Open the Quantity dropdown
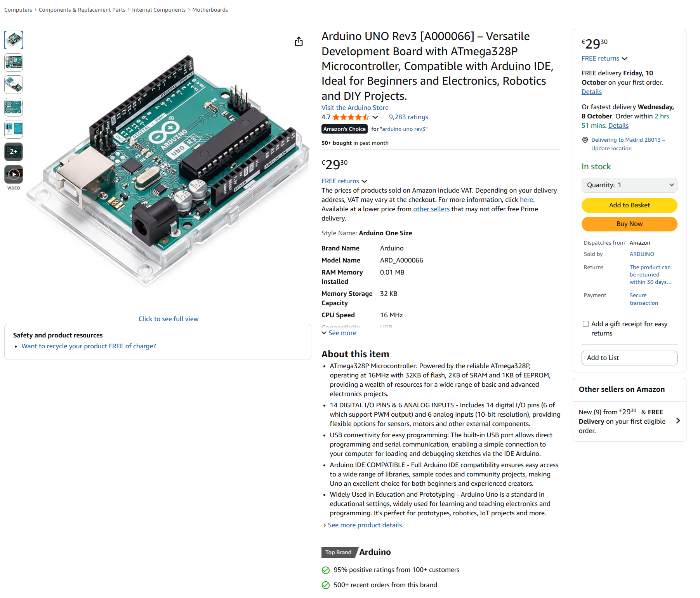 pos(629,185)
